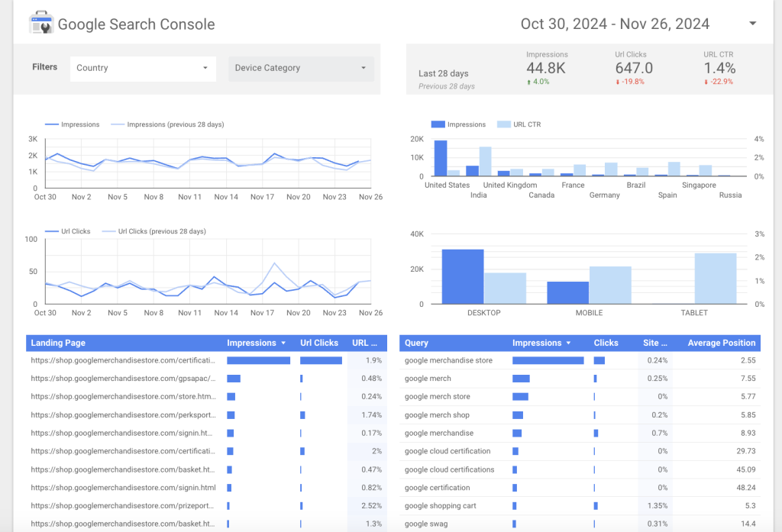Expand the Device Category filter dropdown
Viewport: 782px width, 532px height.
click(363, 68)
